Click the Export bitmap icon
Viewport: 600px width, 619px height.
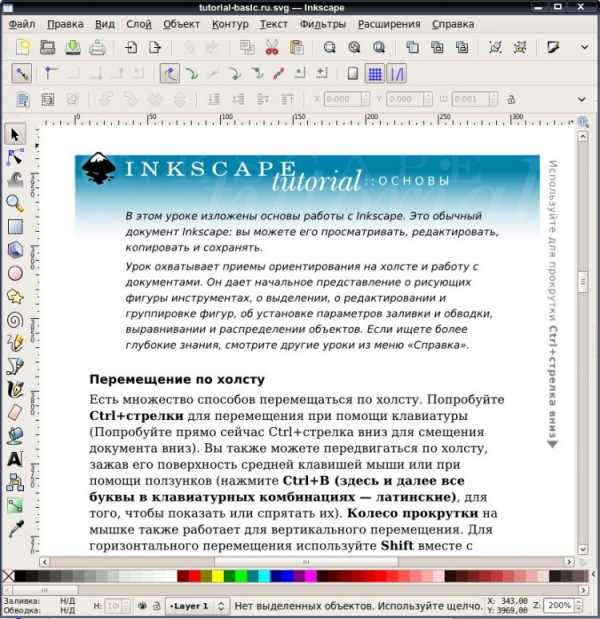(x=155, y=47)
